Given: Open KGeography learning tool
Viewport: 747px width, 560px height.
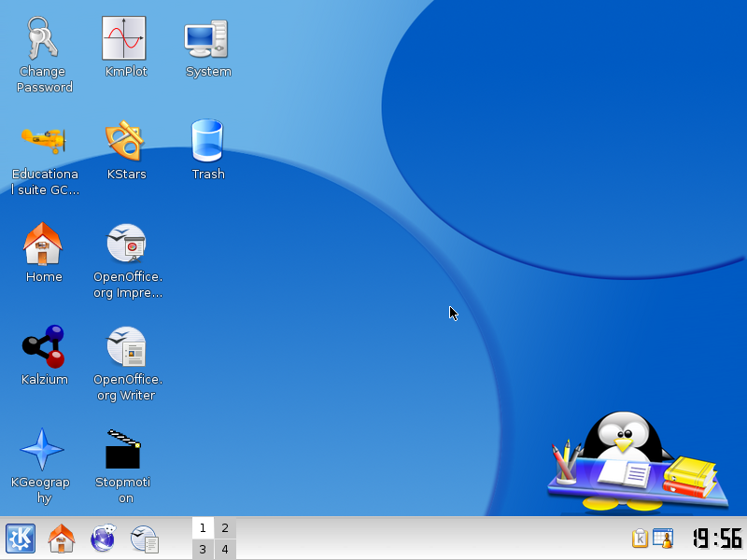Looking at the screenshot, I should [41, 450].
